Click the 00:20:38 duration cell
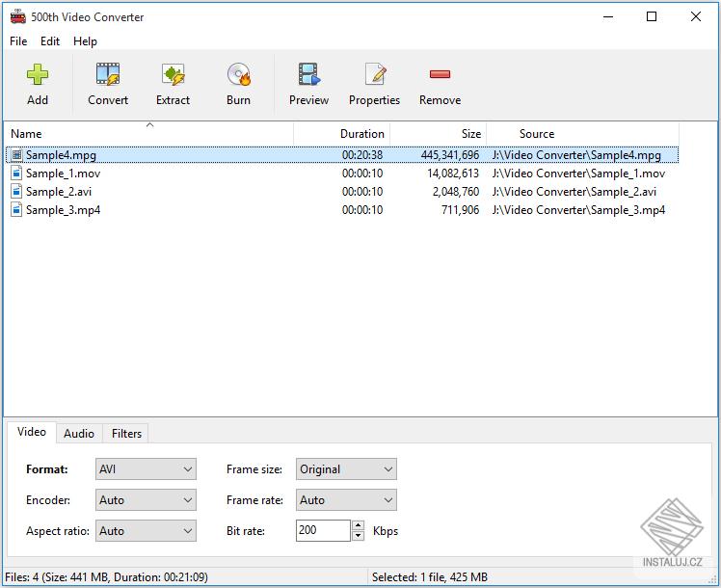This screenshot has height=588, width=721. pyautogui.click(x=362, y=155)
